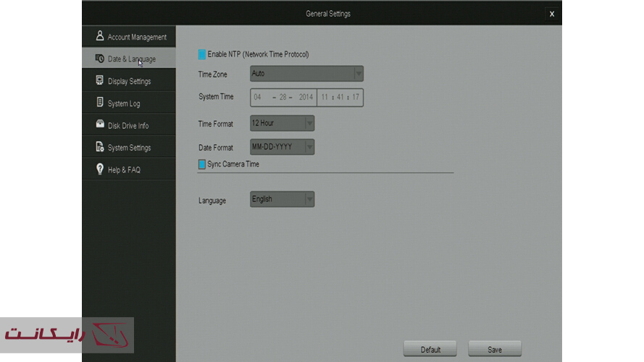Click the System Settings gear-page icon

pos(100,147)
